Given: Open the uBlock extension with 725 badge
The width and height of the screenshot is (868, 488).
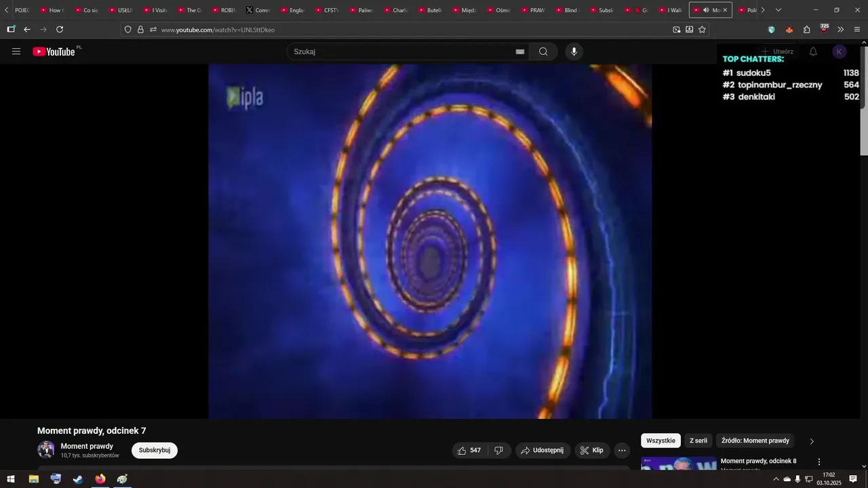Looking at the screenshot, I should [824, 28].
